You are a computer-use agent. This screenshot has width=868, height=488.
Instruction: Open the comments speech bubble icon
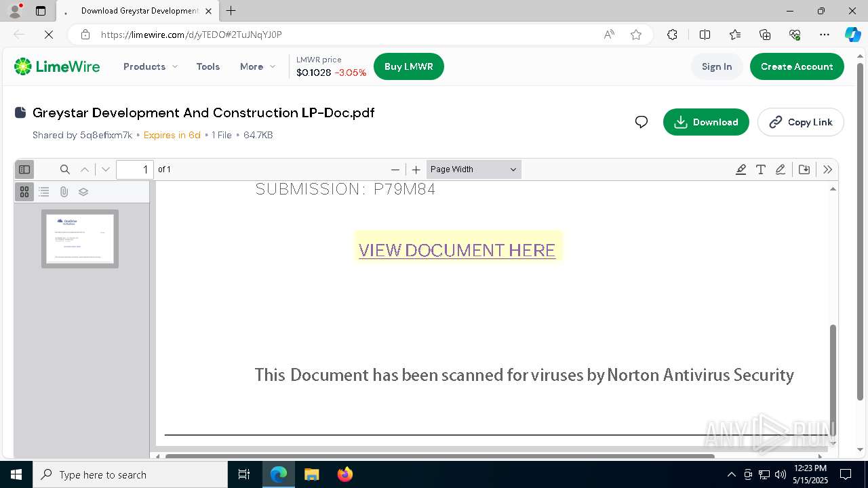(642, 122)
